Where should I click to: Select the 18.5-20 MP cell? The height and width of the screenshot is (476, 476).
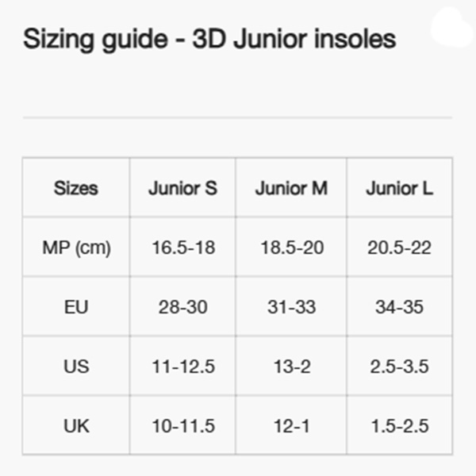[x=291, y=248]
